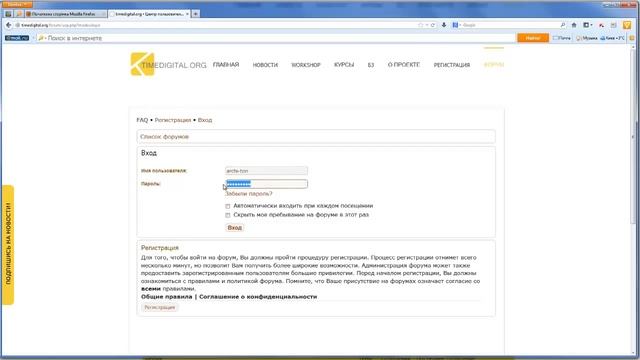The image size is (640, 360).
Task: Open the FAQ breadcrumb link
Action: coord(142,120)
